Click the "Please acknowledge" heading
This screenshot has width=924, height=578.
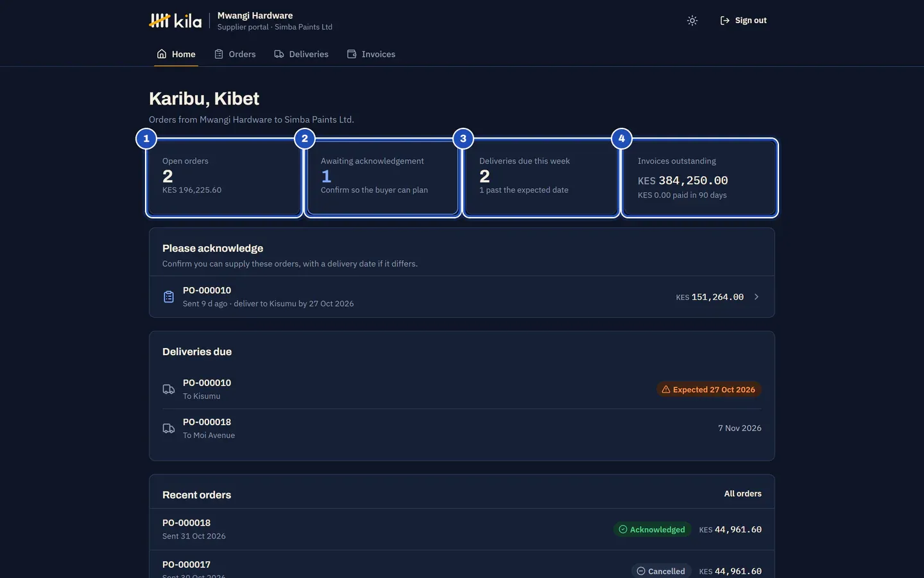pos(212,249)
